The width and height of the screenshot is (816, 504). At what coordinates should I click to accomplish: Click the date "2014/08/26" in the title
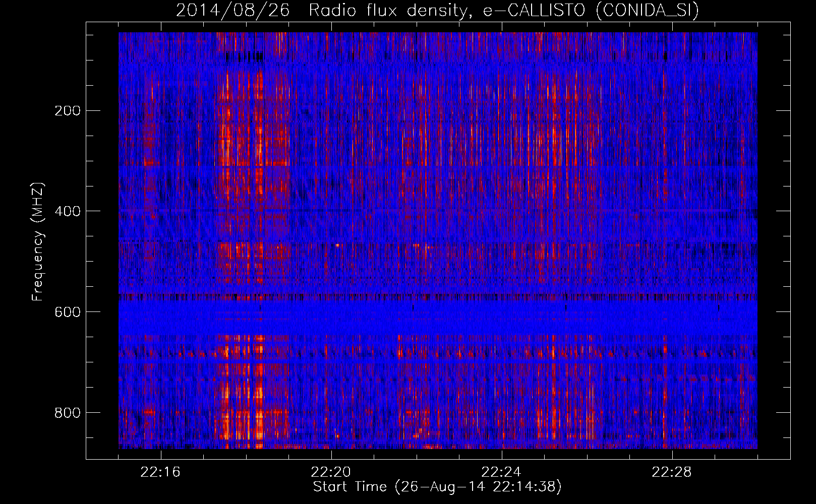click(x=232, y=10)
